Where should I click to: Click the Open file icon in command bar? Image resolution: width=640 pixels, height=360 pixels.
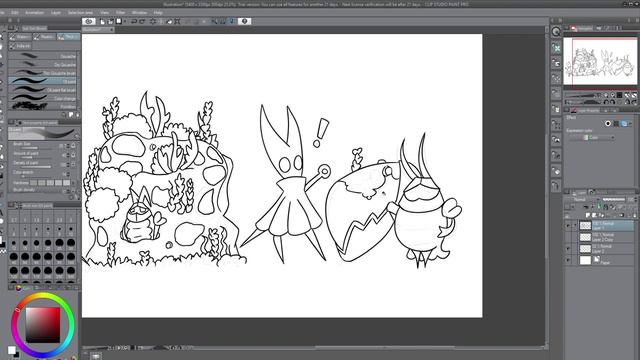(110, 21)
